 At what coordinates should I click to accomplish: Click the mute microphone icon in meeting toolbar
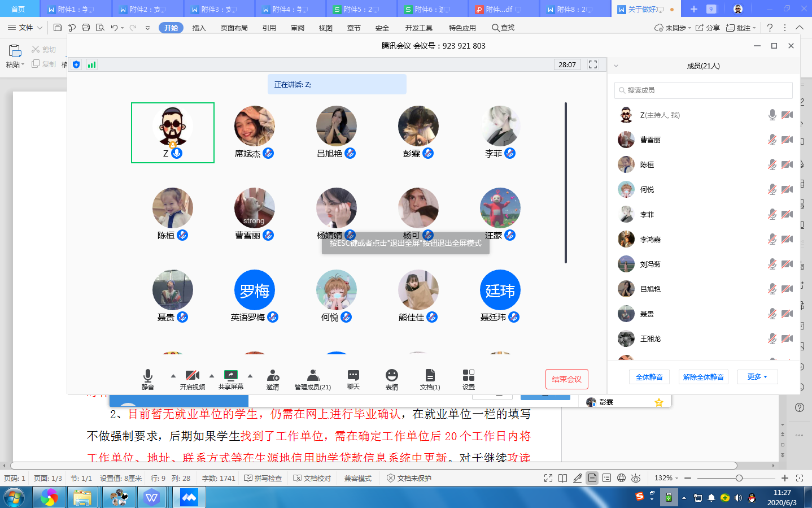147,376
